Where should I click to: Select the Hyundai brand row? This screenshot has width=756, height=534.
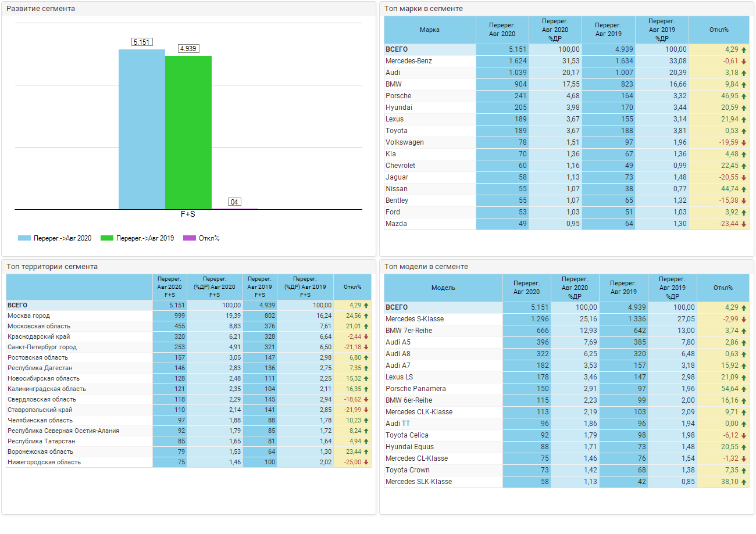point(566,107)
